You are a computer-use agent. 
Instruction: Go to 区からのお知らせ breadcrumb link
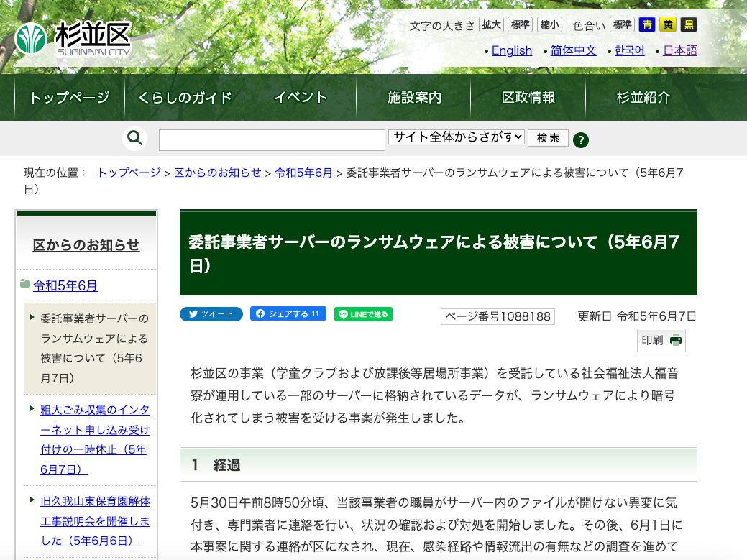[218, 173]
